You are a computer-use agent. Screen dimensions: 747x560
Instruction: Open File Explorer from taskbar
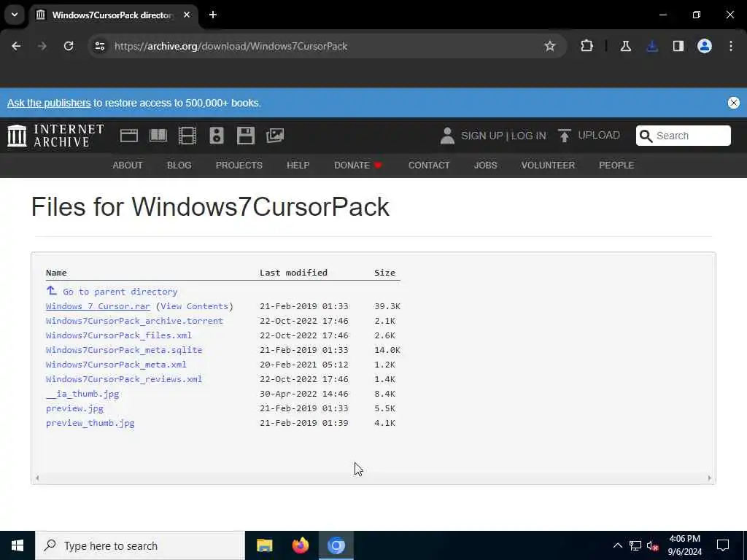[x=264, y=545]
